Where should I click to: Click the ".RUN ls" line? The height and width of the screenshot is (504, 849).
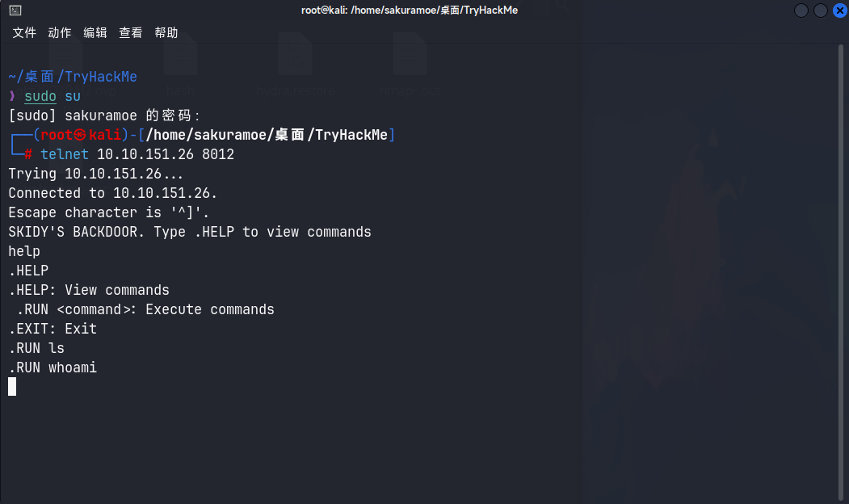pyautogui.click(x=36, y=348)
